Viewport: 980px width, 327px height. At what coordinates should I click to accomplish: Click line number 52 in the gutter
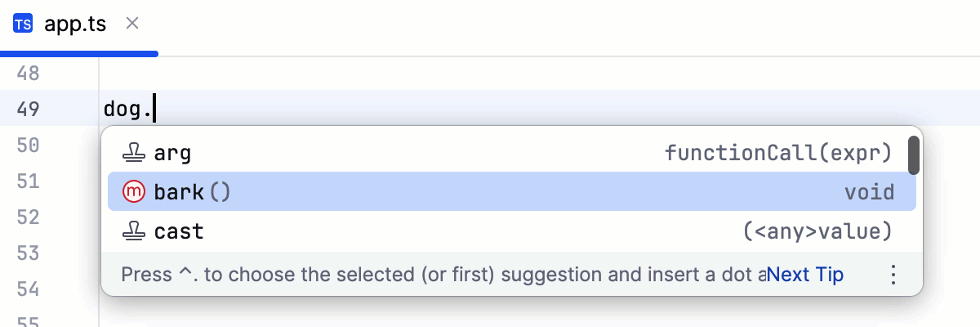click(x=28, y=217)
